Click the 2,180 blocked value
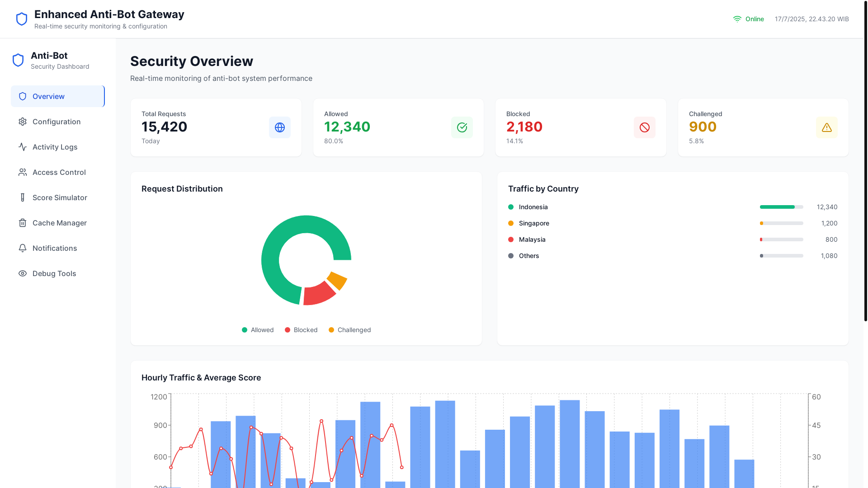This screenshot has height=488, width=868. (524, 127)
